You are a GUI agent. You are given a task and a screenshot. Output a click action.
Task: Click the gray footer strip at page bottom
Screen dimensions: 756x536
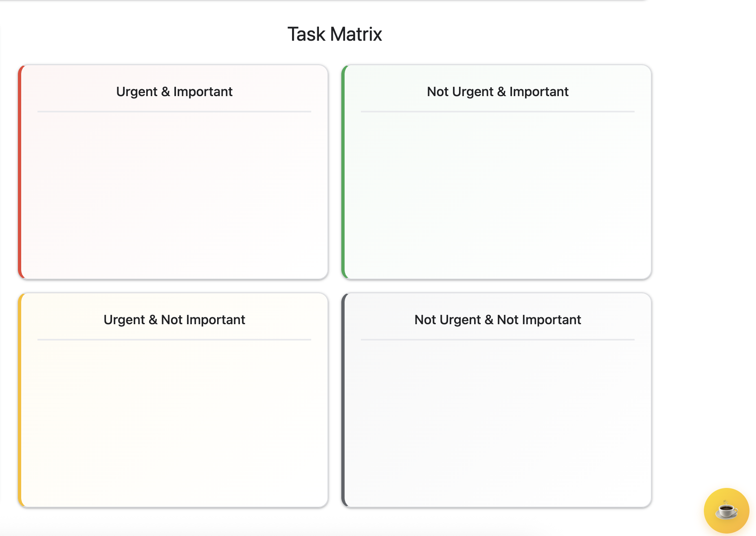click(x=326, y=529)
